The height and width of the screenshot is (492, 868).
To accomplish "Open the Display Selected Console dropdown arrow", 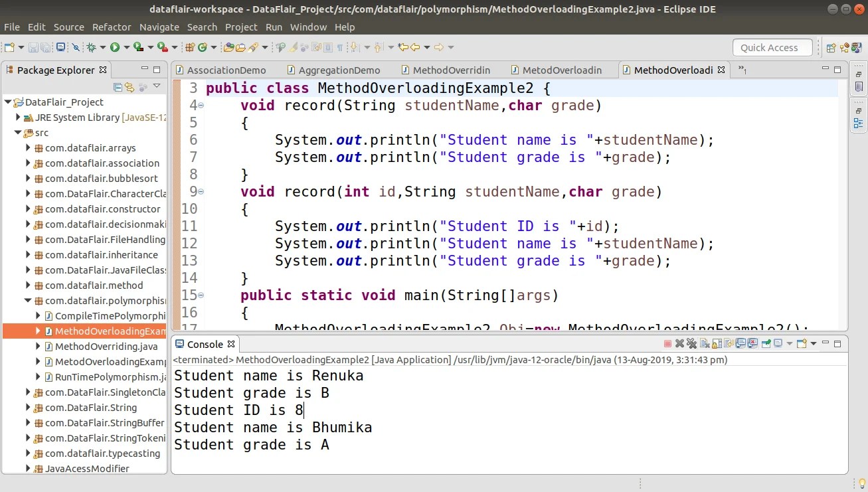I will point(790,343).
